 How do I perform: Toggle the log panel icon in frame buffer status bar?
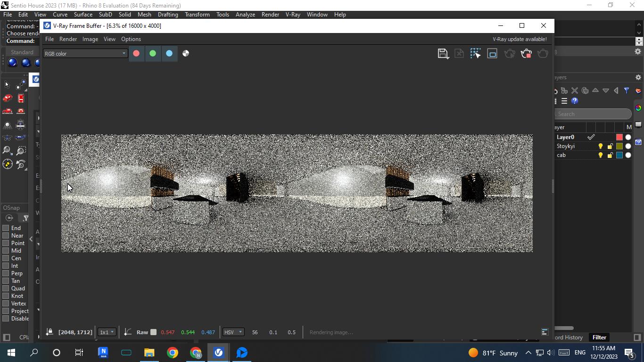click(x=545, y=332)
